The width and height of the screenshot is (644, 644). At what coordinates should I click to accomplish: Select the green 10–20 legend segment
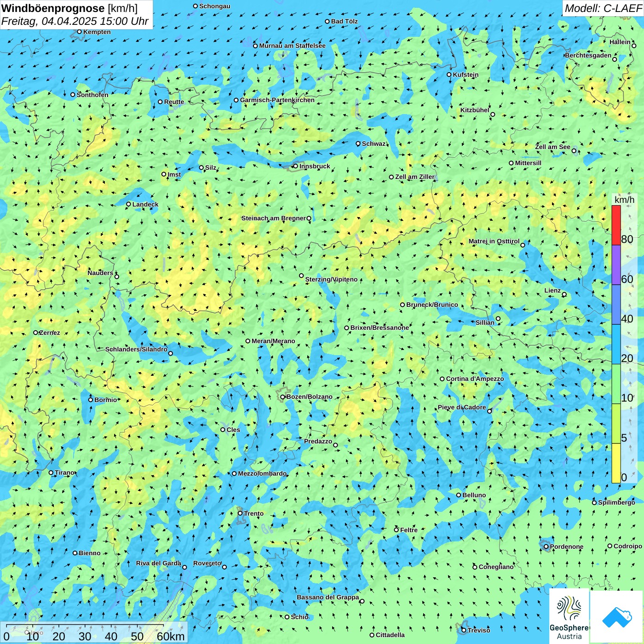coord(616,384)
